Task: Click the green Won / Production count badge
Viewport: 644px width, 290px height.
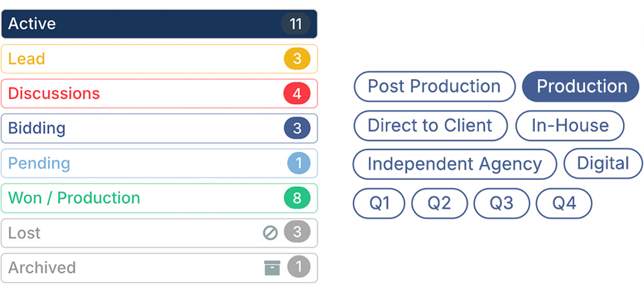Action: 297,198
